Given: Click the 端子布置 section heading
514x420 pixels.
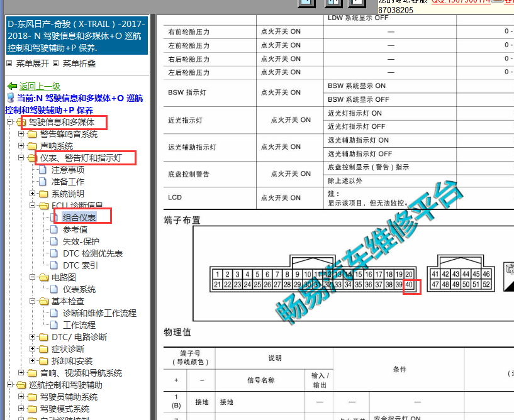Looking at the screenshot, I should click(x=182, y=220).
